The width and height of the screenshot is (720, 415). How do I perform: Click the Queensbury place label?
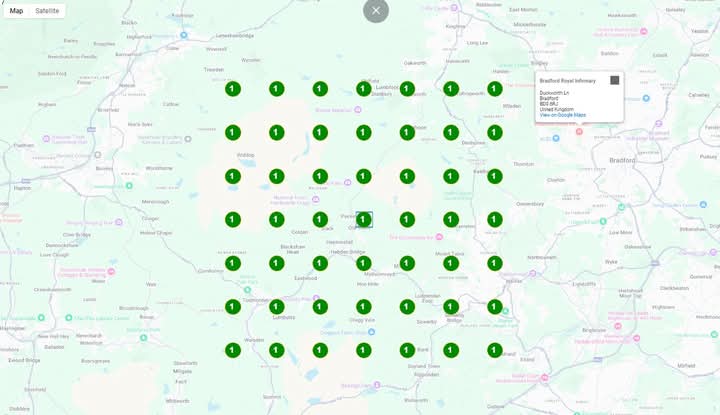530,204
